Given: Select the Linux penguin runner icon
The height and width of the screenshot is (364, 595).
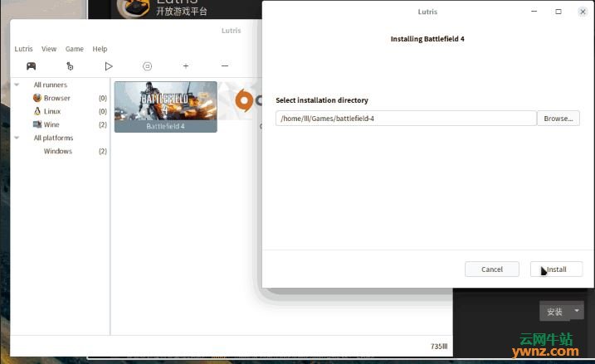Looking at the screenshot, I should tap(37, 111).
